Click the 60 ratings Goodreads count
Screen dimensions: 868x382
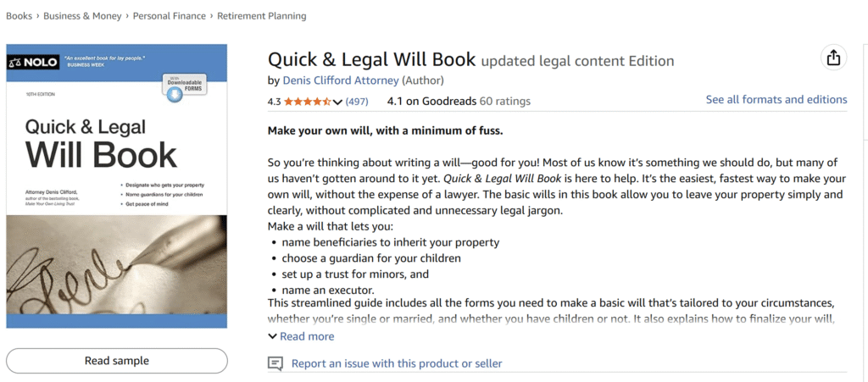point(505,102)
